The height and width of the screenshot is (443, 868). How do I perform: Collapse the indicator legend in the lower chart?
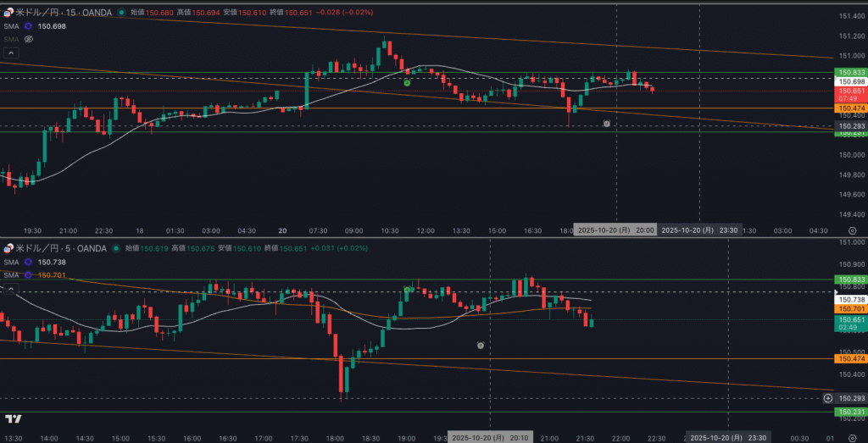pyautogui.click(x=10, y=288)
